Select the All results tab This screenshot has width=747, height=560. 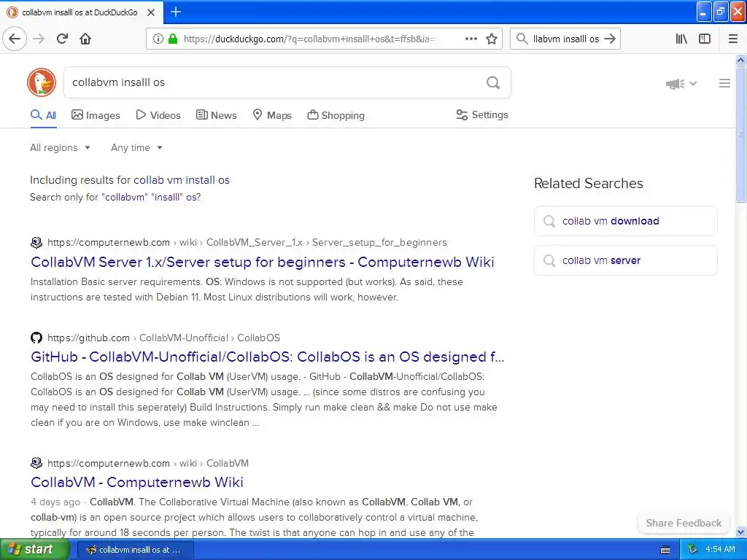click(x=43, y=115)
